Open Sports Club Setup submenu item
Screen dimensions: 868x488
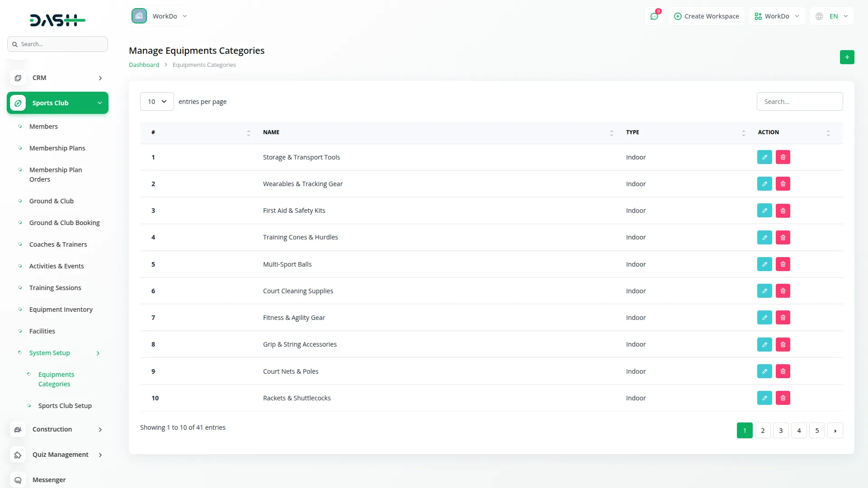pos(65,406)
